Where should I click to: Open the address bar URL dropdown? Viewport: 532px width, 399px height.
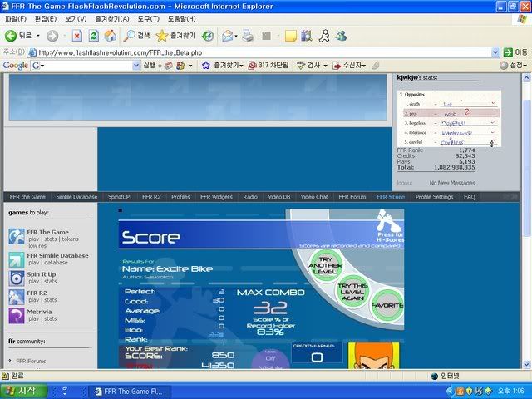click(x=495, y=52)
